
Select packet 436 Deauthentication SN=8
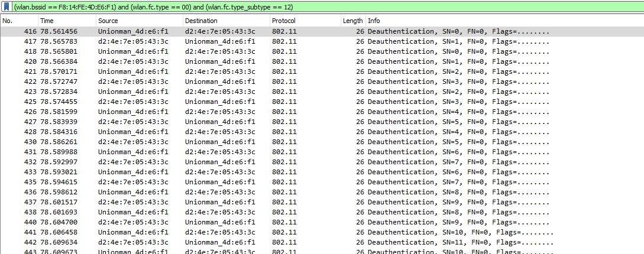coord(322,192)
